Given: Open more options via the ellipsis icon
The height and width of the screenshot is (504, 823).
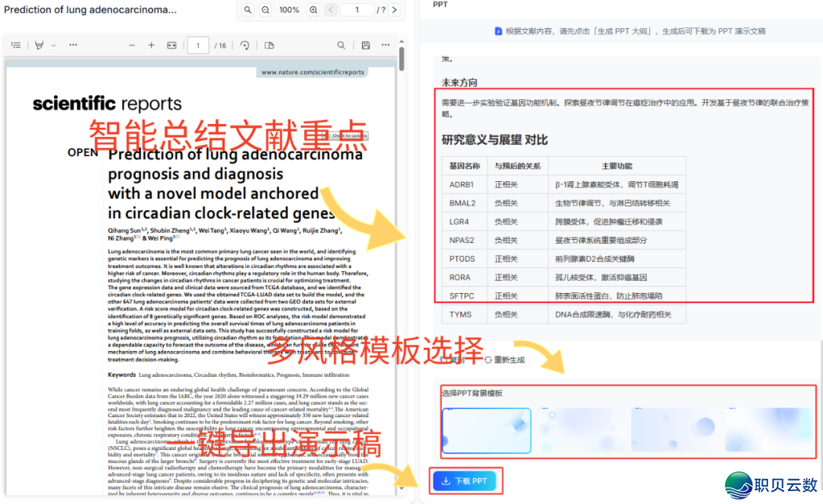Looking at the screenshot, I should point(385,45).
